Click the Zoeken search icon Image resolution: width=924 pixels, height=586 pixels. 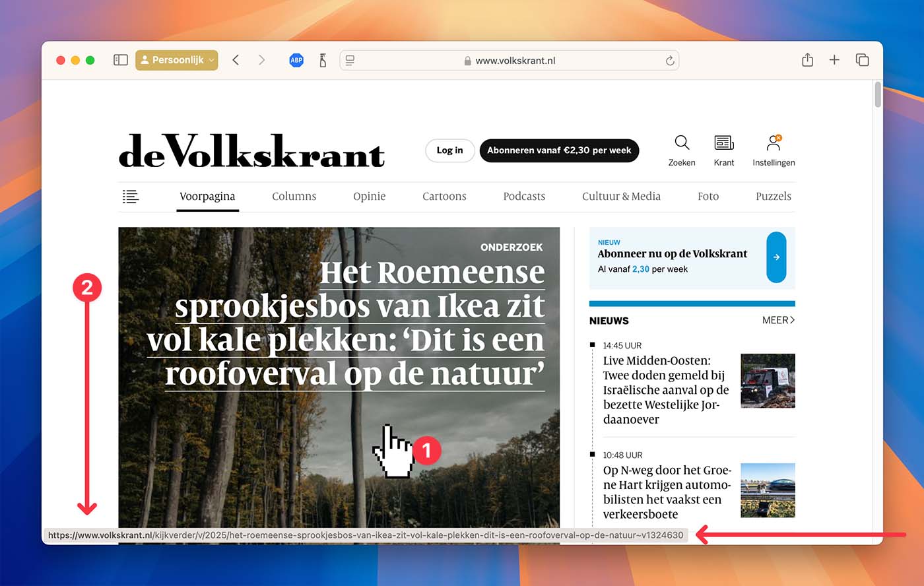pyautogui.click(x=682, y=143)
